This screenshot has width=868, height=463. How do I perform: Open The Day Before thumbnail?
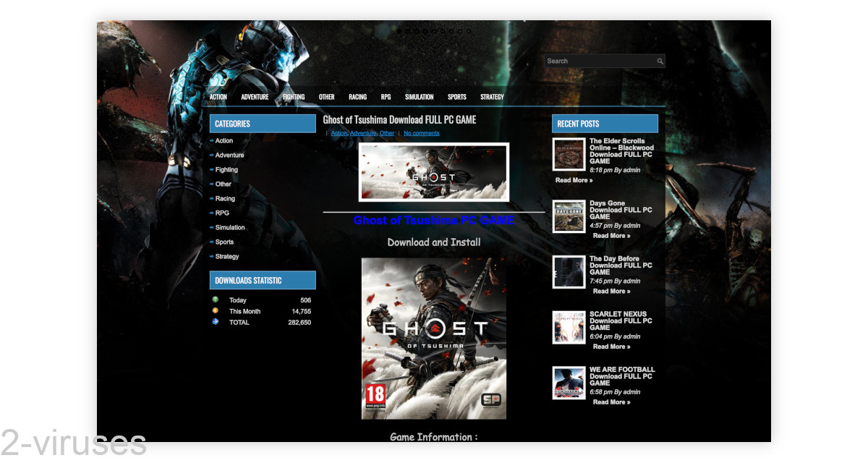(569, 272)
